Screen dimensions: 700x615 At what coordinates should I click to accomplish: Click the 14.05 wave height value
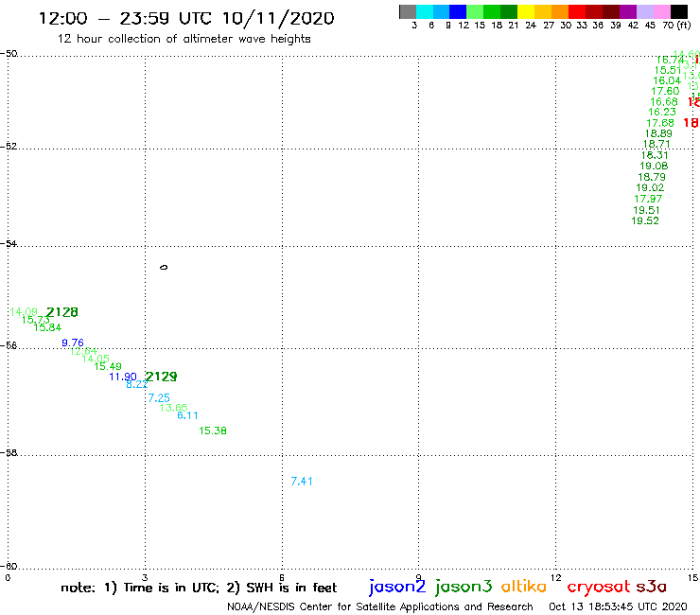[96, 359]
